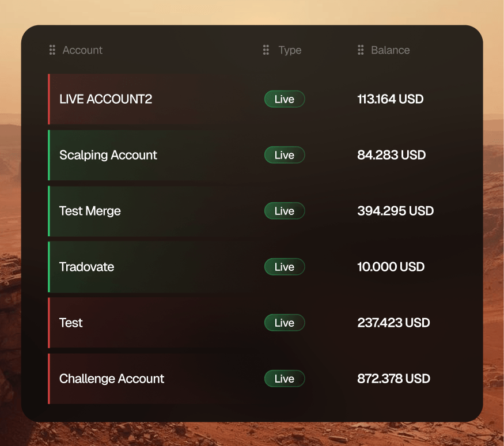
Task: Sort by the Balance column header
Action: coord(390,50)
